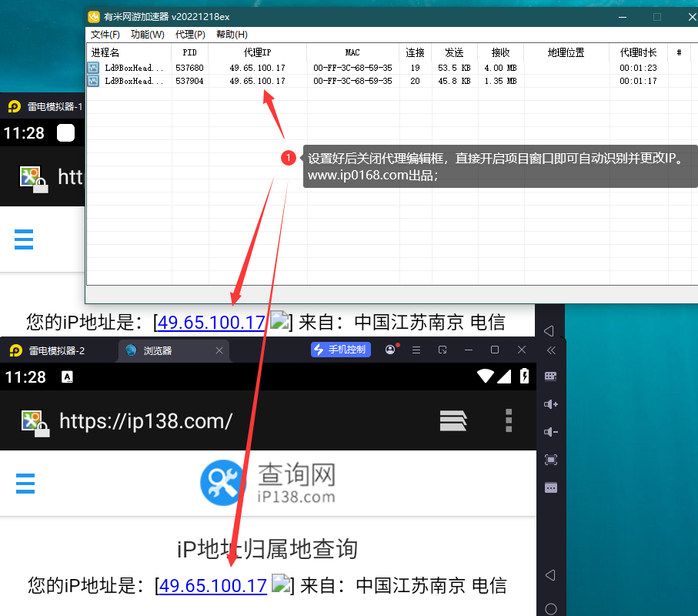Open browser three-dot overflow menu
The image size is (698, 616).
(x=508, y=420)
